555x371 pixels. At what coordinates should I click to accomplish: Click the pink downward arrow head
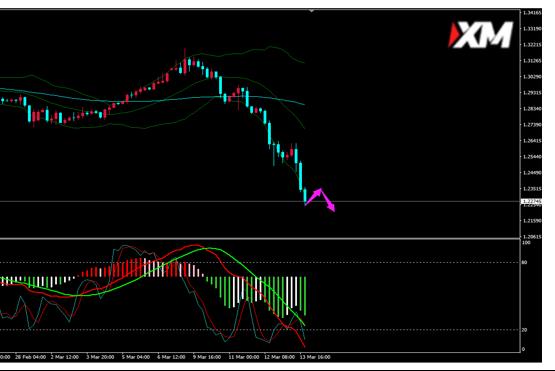click(331, 207)
